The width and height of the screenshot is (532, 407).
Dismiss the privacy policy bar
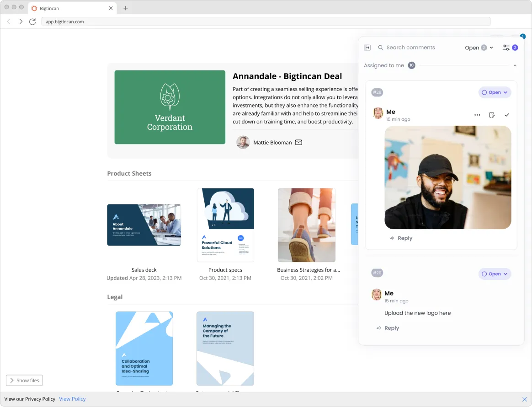tap(524, 399)
